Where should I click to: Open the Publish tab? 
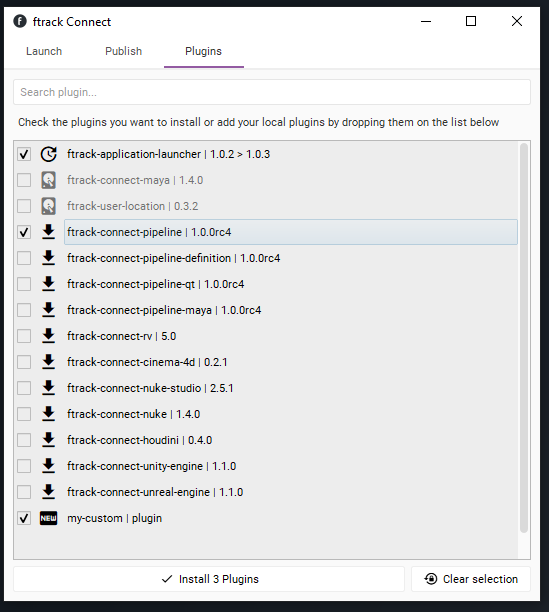point(124,51)
